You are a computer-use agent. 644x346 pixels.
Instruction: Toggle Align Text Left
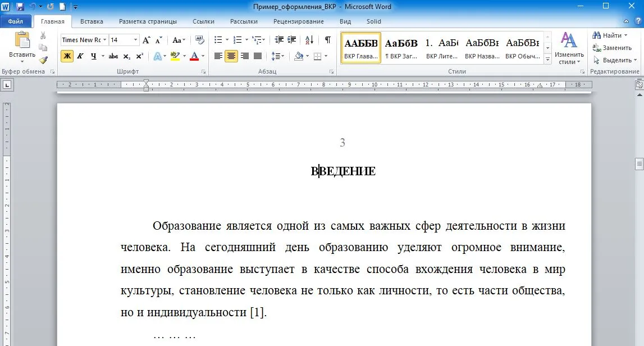click(x=218, y=56)
